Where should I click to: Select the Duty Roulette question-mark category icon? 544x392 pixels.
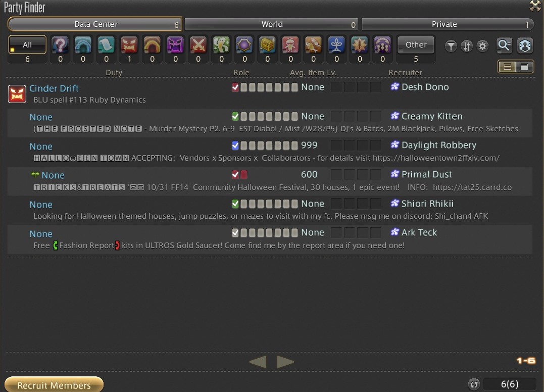(60, 45)
